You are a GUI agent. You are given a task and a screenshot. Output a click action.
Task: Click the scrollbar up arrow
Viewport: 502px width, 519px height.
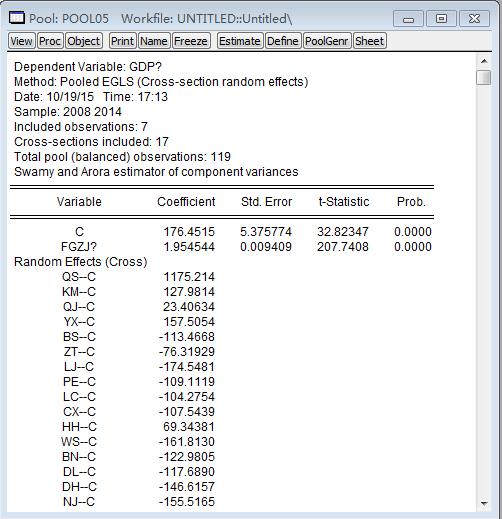click(x=484, y=61)
